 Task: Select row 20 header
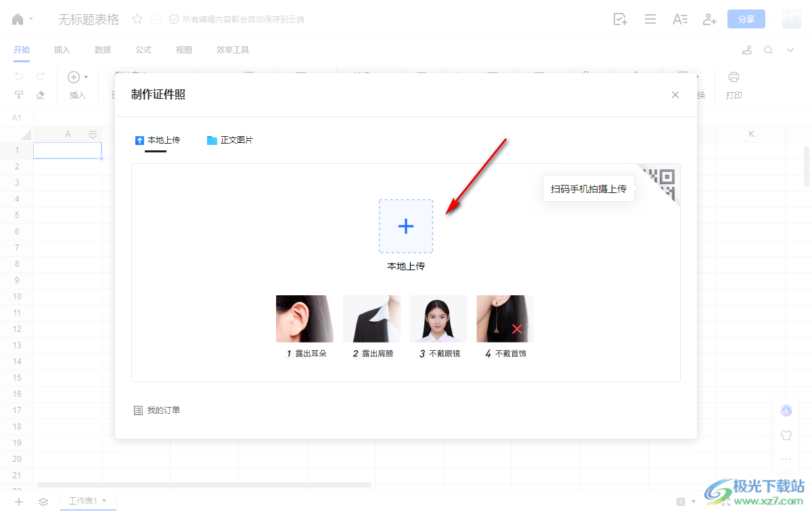17,459
